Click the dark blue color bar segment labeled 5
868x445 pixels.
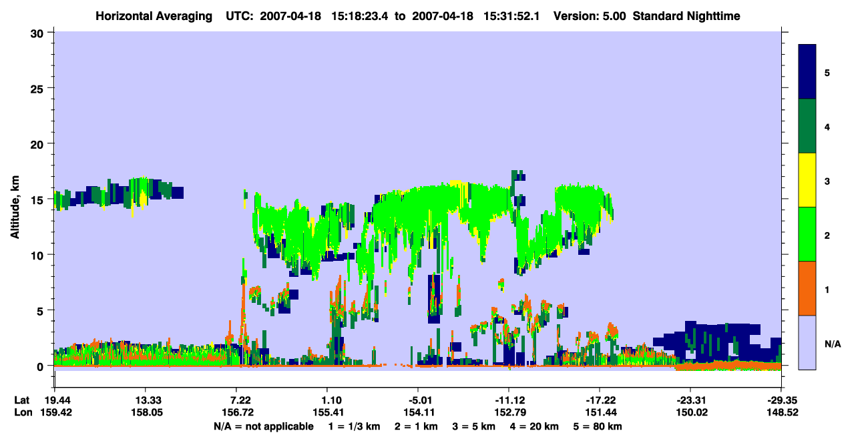click(x=807, y=72)
